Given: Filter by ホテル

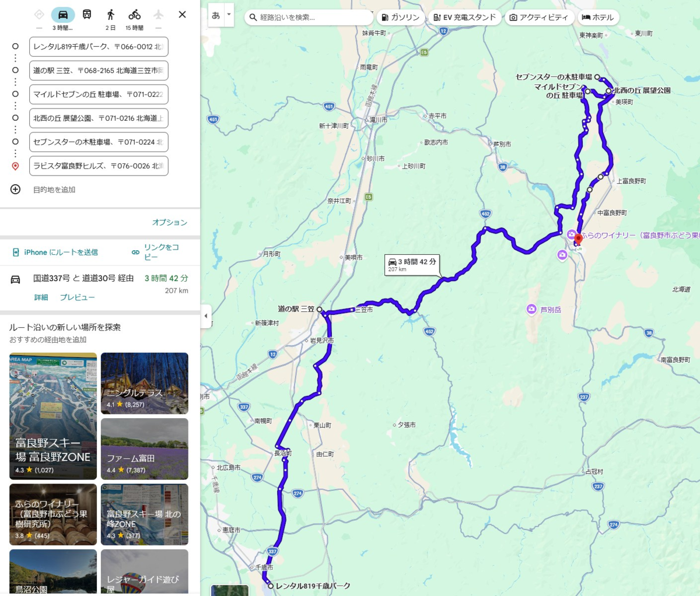Looking at the screenshot, I should pos(598,17).
